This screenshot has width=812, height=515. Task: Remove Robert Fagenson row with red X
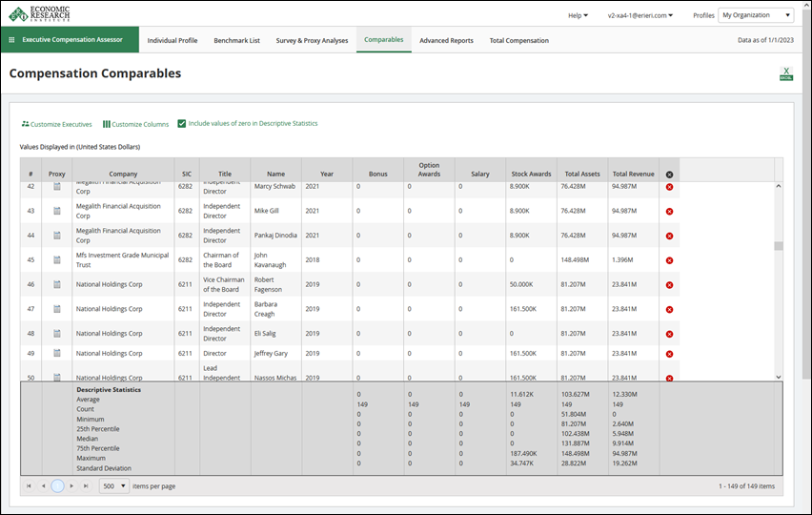(669, 285)
